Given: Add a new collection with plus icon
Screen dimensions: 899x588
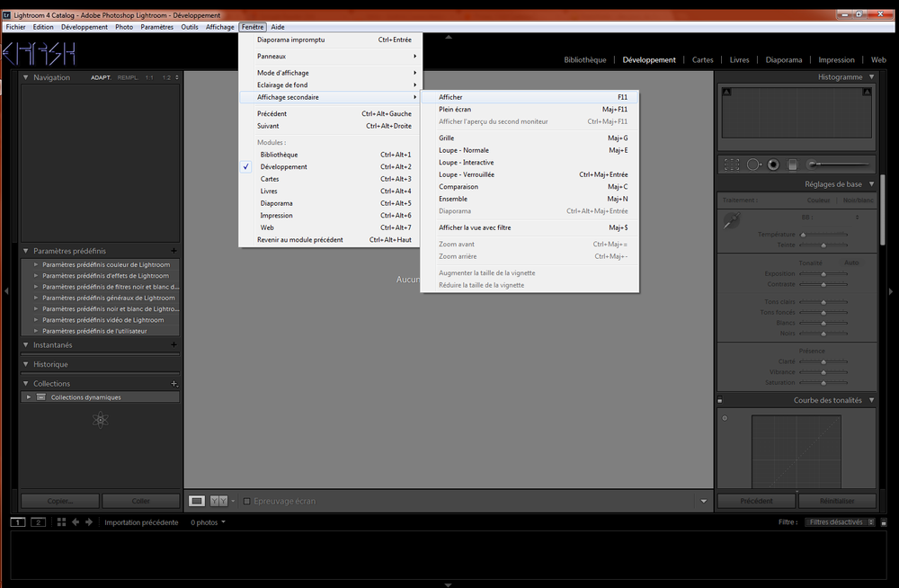Looking at the screenshot, I should [174, 383].
